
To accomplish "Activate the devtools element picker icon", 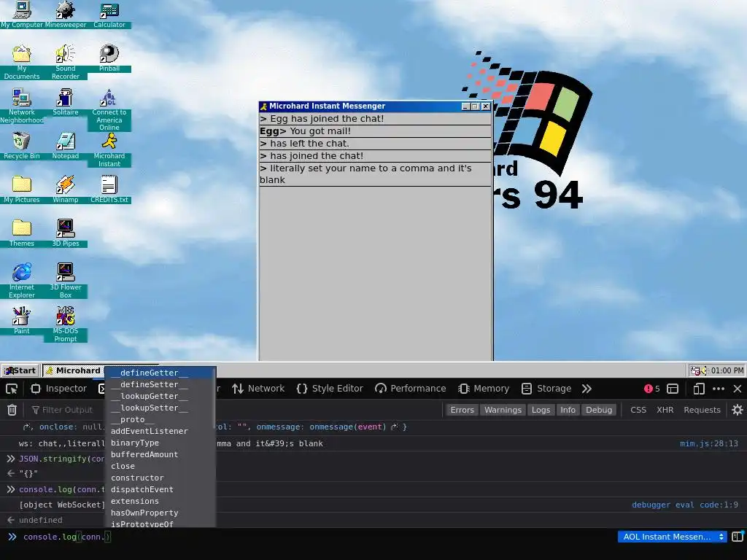I will coord(12,389).
